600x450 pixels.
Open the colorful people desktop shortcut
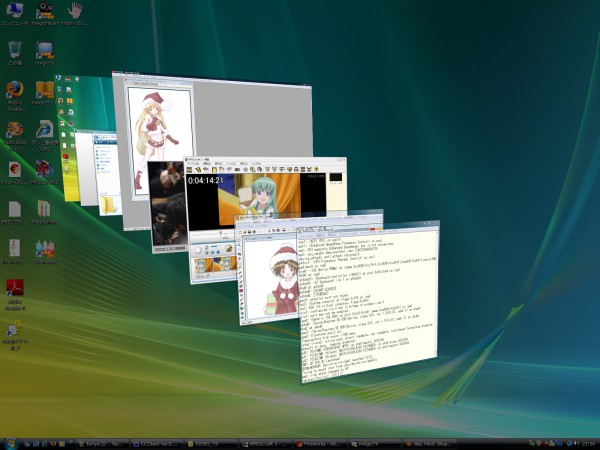click(x=45, y=252)
